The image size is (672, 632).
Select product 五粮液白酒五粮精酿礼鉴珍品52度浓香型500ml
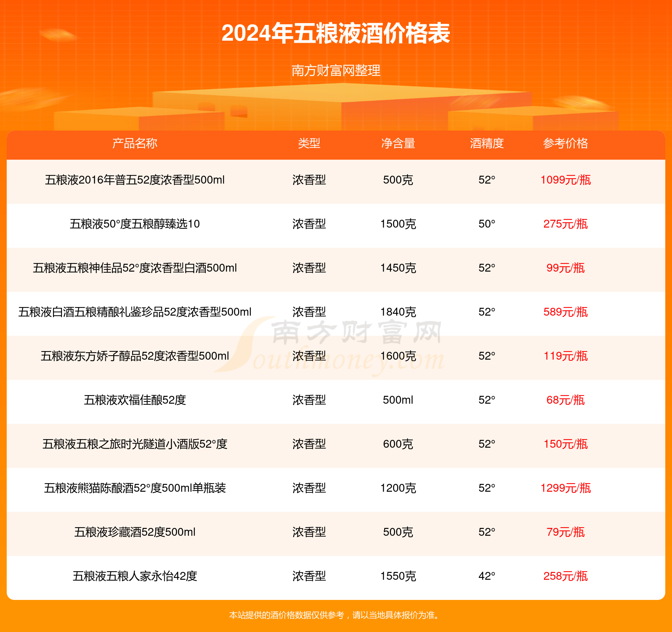point(135,312)
